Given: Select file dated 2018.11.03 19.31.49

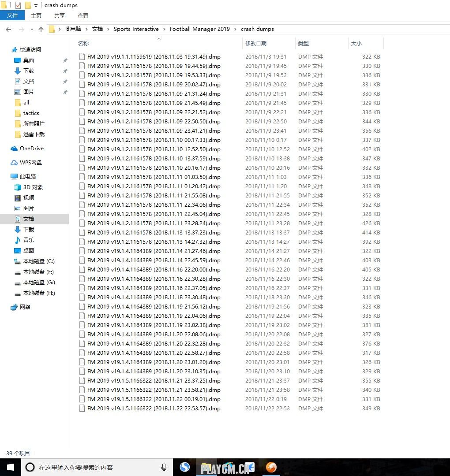Looking at the screenshot, I should tap(154, 57).
